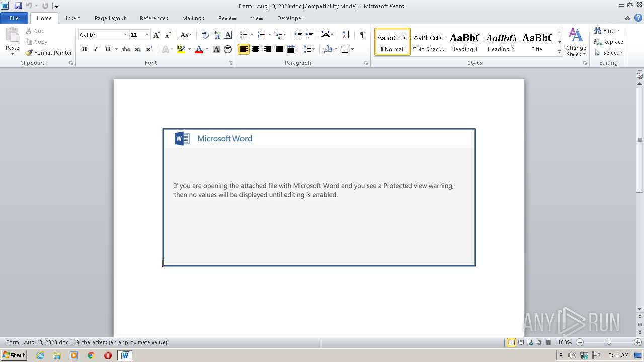Click the Paste icon
Image resolution: width=644 pixels, height=362 pixels.
click(x=12, y=36)
